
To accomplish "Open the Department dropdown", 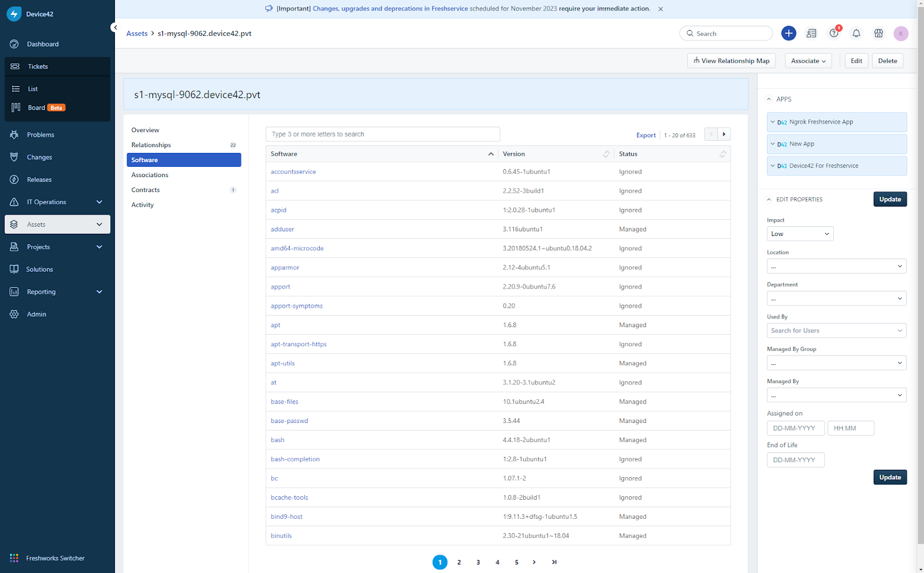I will pyautogui.click(x=837, y=298).
